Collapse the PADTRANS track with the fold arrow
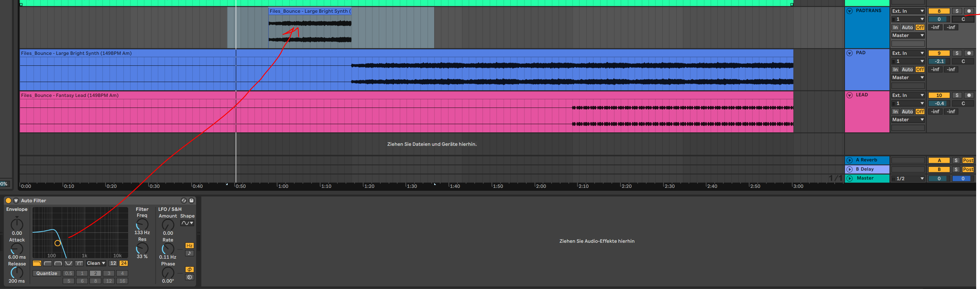Viewport: 980px width, 289px height. click(850, 11)
